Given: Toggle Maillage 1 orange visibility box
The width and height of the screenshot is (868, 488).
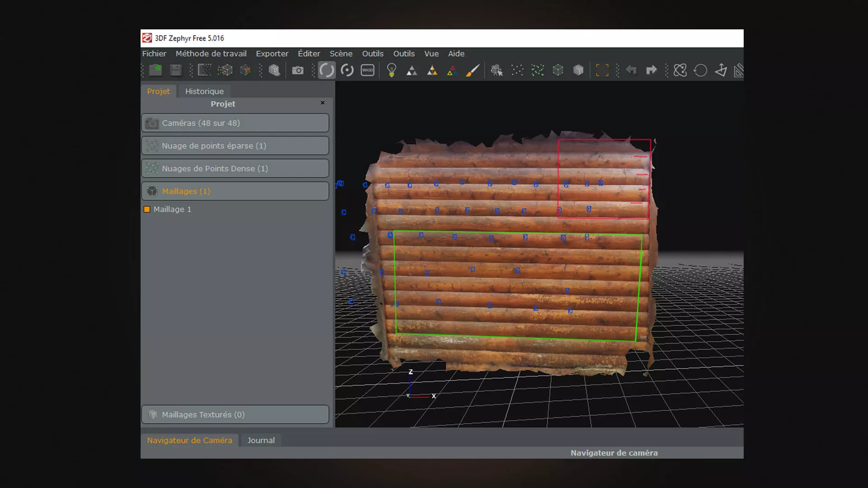Looking at the screenshot, I should pyautogui.click(x=147, y=209).
